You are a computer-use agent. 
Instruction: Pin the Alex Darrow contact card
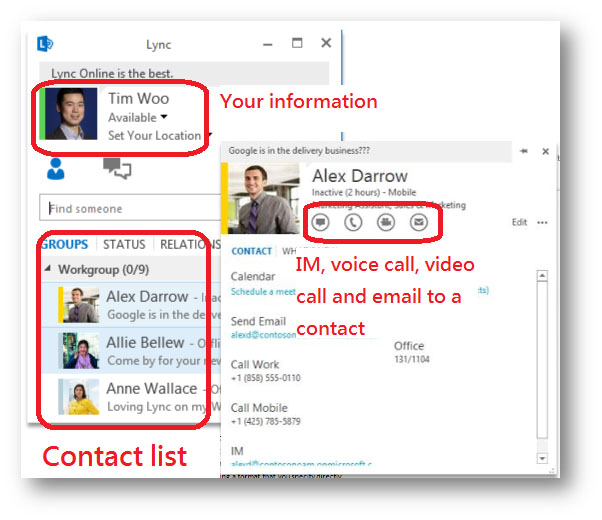(x=523, y=151)
